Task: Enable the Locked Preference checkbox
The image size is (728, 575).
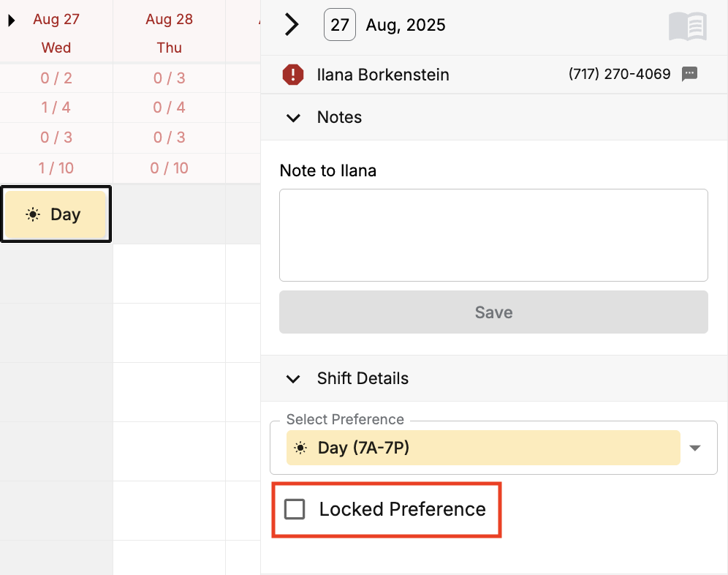Action: (295, 509)
